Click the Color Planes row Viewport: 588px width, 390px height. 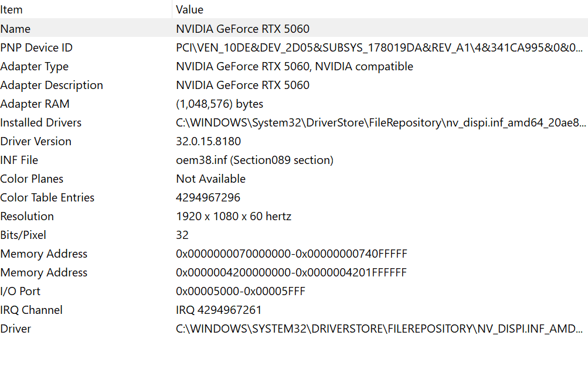click(x=32, y=179)
